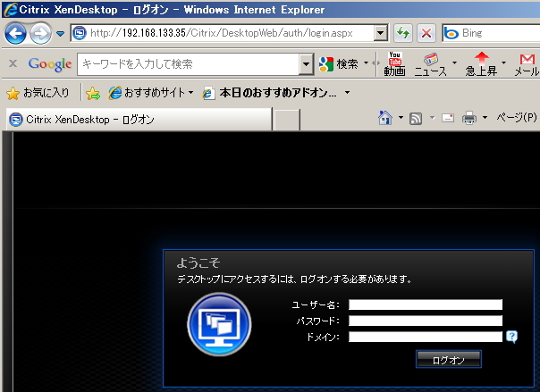
Task: Expand the 本日のおすすめアドオン dropdown arrow
Action: [x=347, y=93]
